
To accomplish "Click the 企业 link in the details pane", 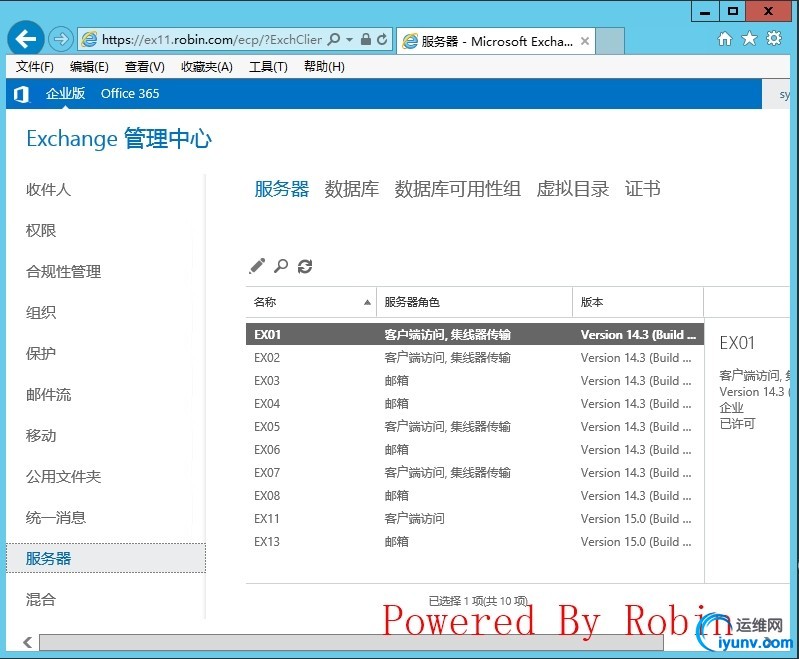I will click(x=731, y=408).
